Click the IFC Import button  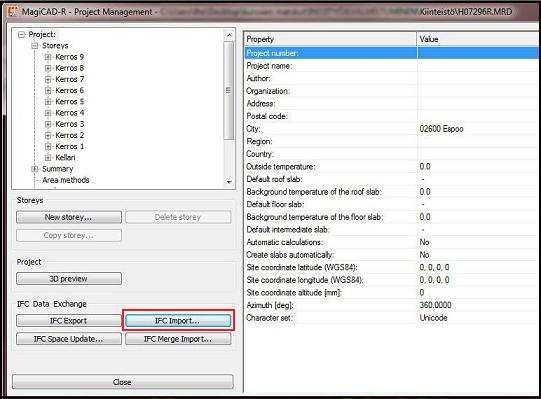click(x=178, y=321)
